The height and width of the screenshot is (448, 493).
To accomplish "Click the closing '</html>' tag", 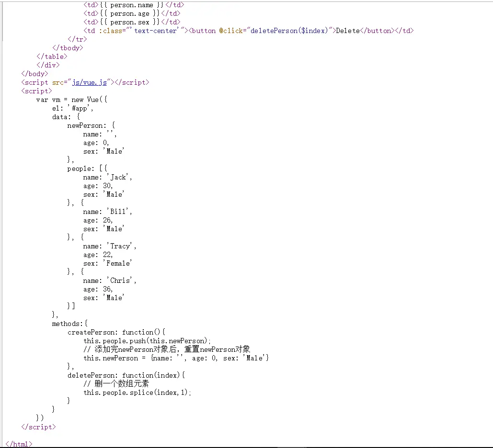I will click(x=19, y=444).
